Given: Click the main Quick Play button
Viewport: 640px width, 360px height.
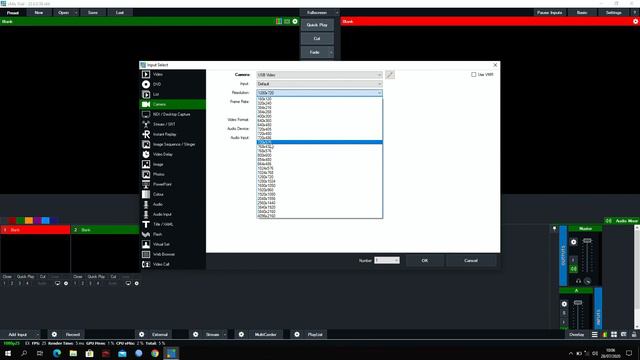Looking at the screenshot, I should tap(317, 25).
